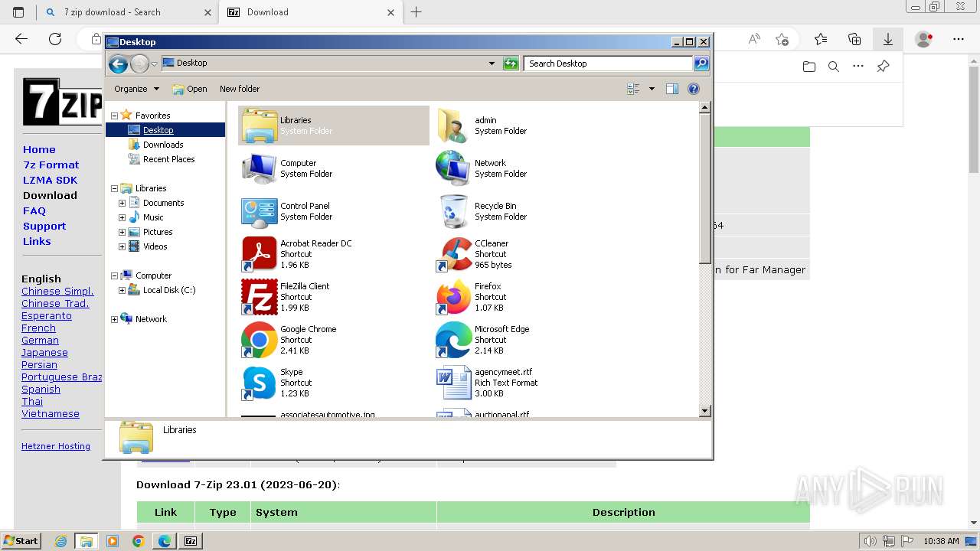The width and height of the screenshot is (980, 551).
Task: Open Hetzner Hosting link
Action: pos(56,446)
